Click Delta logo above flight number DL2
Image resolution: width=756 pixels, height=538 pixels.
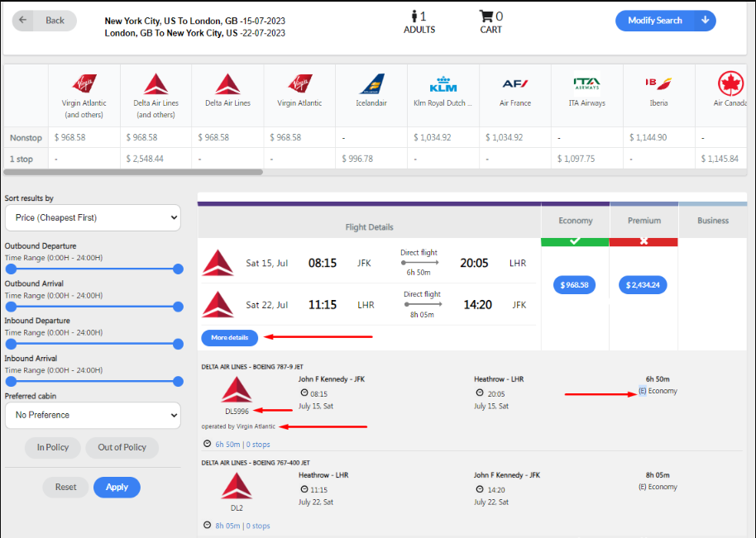[x=237, y=485]
